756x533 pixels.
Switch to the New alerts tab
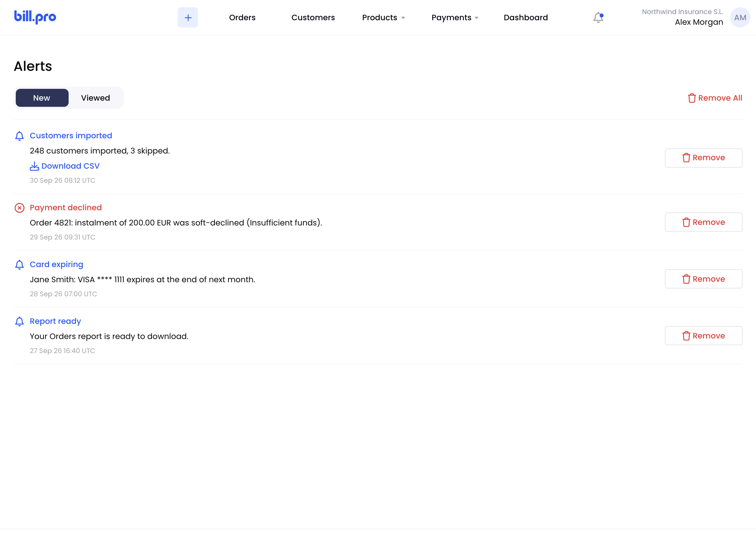42,98
